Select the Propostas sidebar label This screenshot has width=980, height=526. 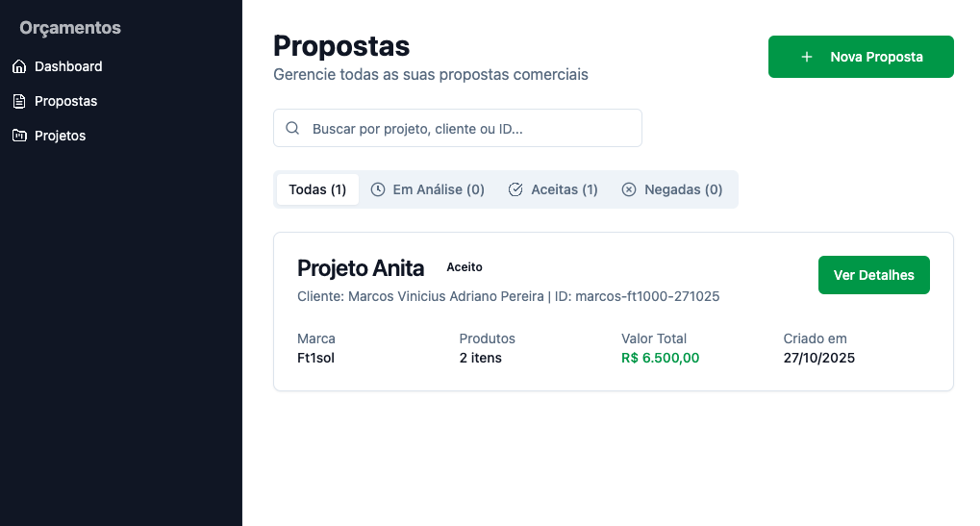coord(66,102)
